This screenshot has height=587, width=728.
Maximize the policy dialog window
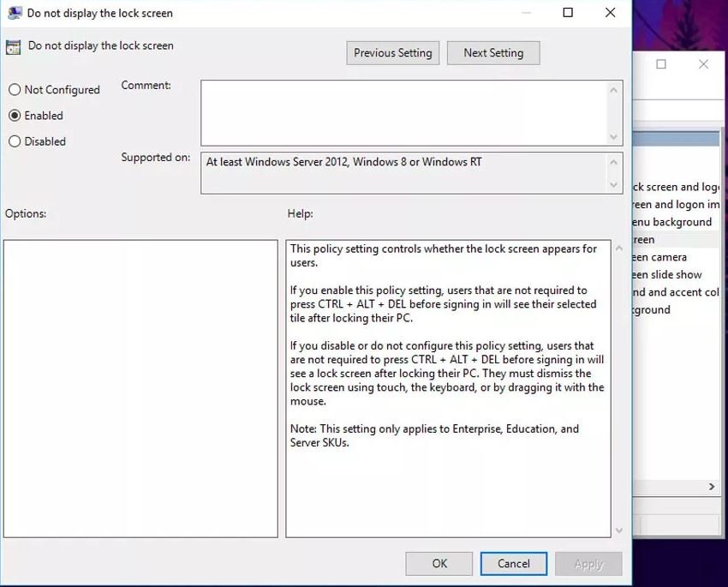[x=568, y=13]
